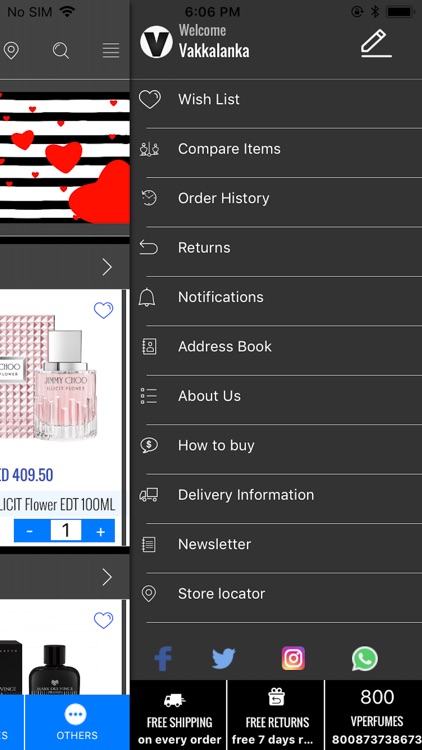Screen dimensions: 422x750
Task: Tap the Flower EDT 100ML product title
Action: [x=69, y=504]
